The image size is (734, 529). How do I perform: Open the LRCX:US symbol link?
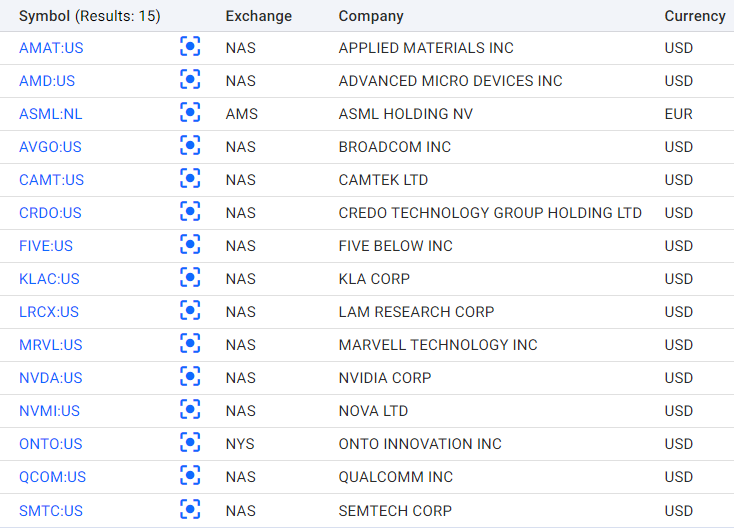[49, 312]
